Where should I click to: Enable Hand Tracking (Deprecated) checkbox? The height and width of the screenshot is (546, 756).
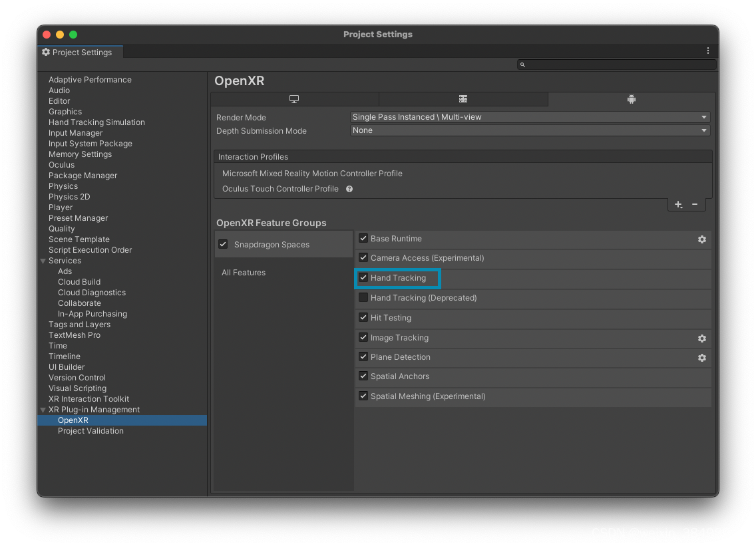[363, 298]
